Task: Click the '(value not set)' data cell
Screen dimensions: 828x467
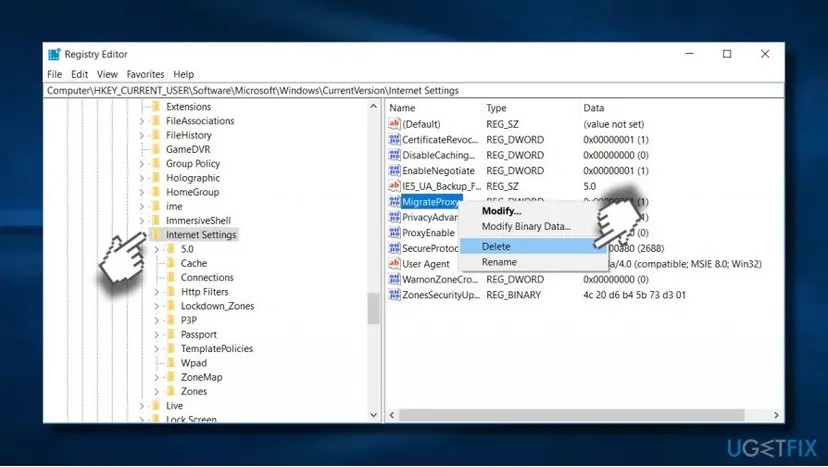Action: click(x=614, y=124)
